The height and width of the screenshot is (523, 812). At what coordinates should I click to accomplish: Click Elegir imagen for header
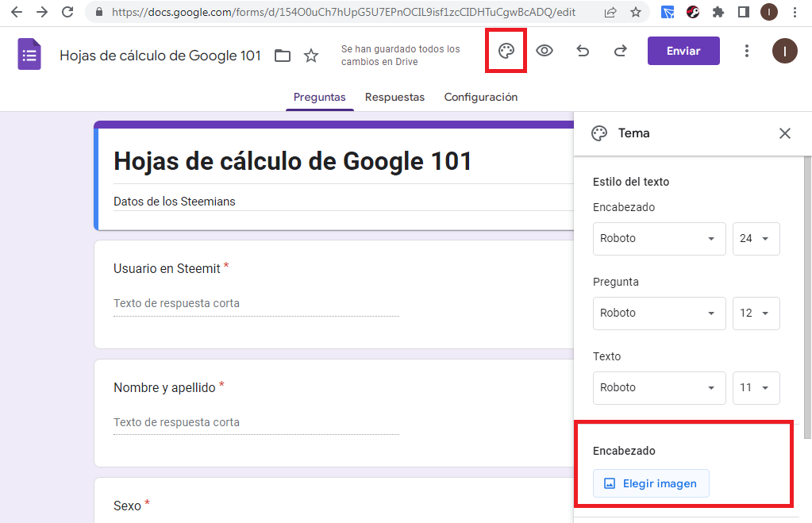click(x=651, y=483)
